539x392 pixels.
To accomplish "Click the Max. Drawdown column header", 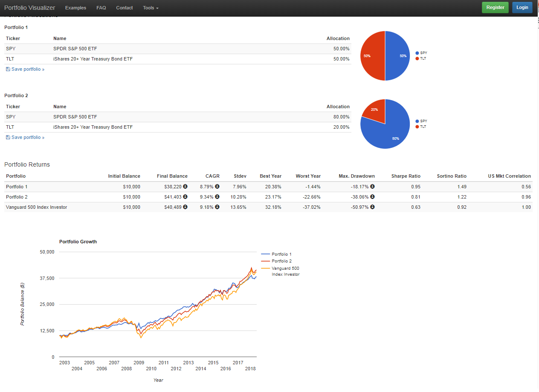I will [356, 176].
